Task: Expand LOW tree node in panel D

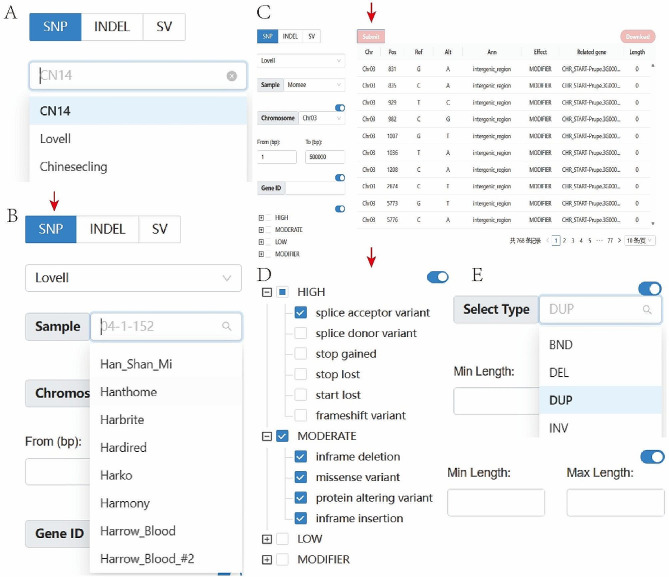Action: point(267,539)
